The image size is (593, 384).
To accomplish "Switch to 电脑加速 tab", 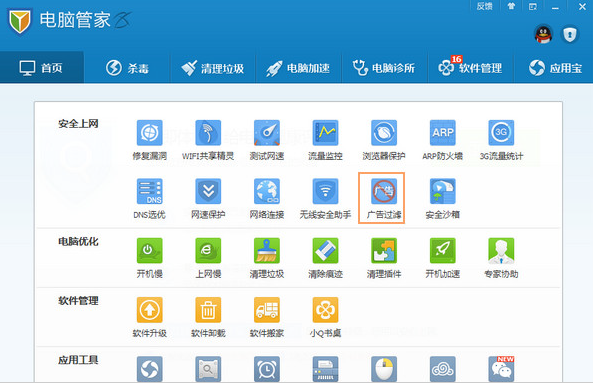I will tap(298, 67).
